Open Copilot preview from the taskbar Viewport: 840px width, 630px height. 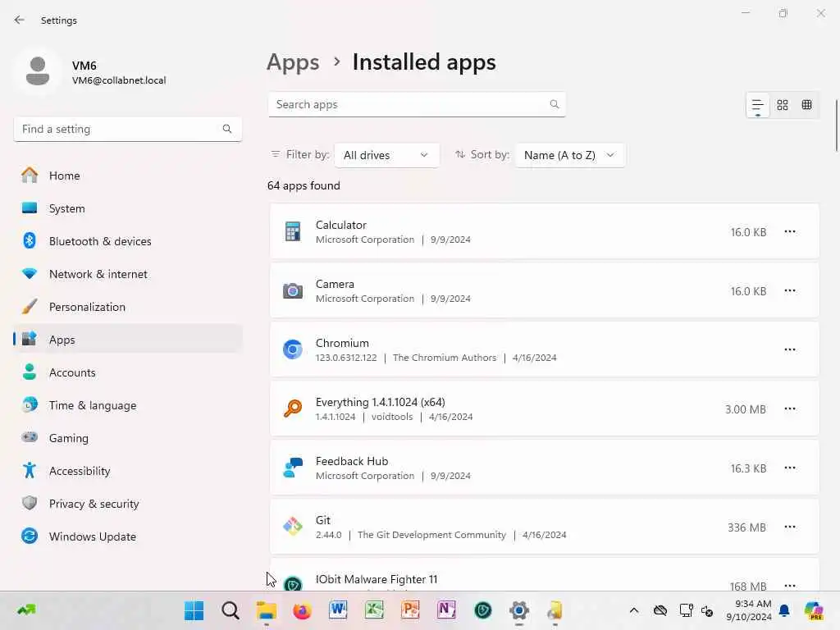814,610
